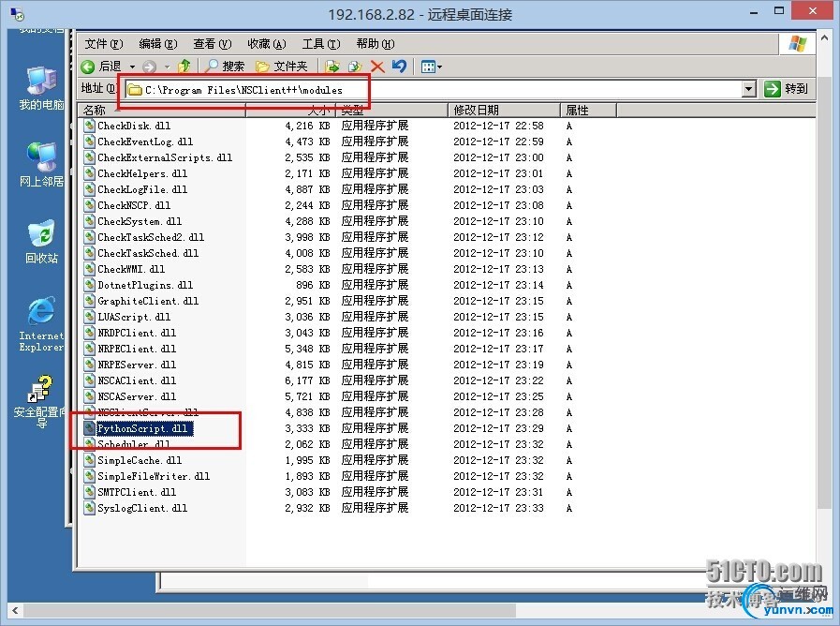The image size is (840, 626).
Task: Select CheckDisk.dll file icon
Action: tap(90, 126)
